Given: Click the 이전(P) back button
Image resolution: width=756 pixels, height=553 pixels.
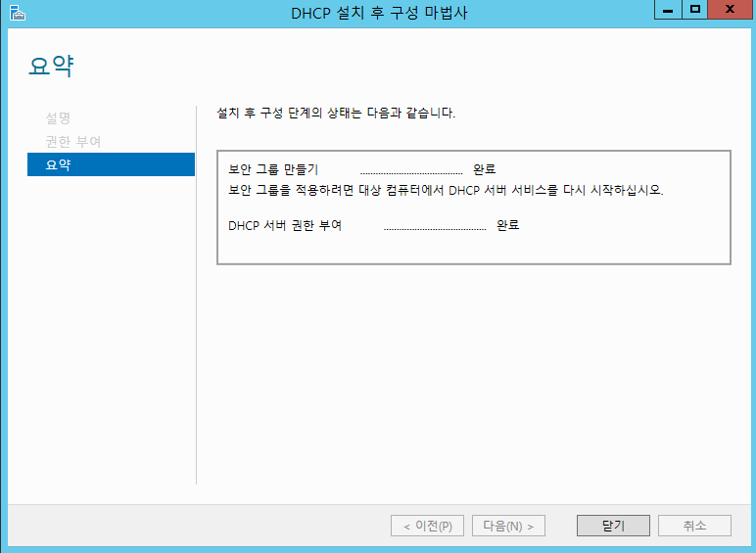Looking at the screenshot, I should pos(427,526).
